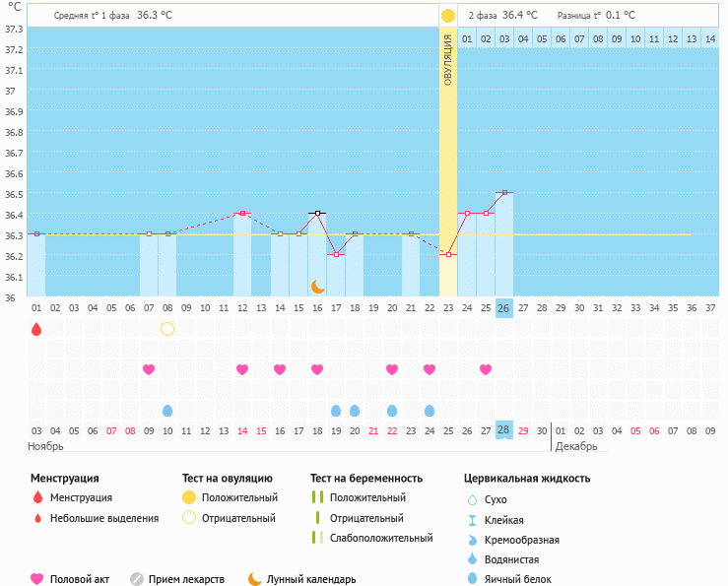Click the positive pregnancy test legend icon
Screen dimensions: 728x586
(x=317, y=497)
